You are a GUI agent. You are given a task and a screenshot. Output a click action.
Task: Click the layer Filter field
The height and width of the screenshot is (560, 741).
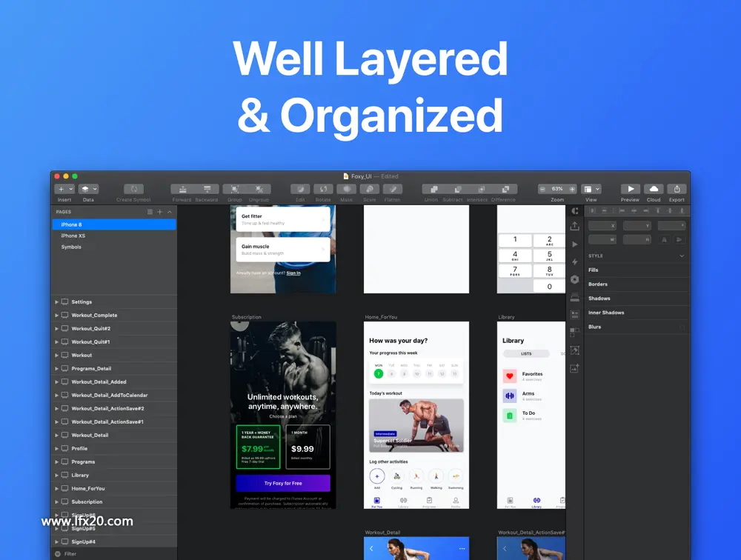click(x=114, y=554)
